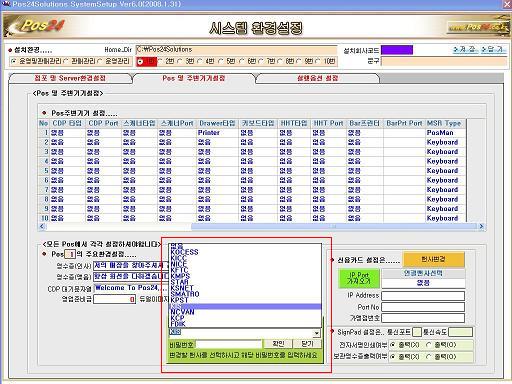This screenshot has width=512, height=384.
Task: Focus the 가맹점번호 field
Action: click(423, 318)
